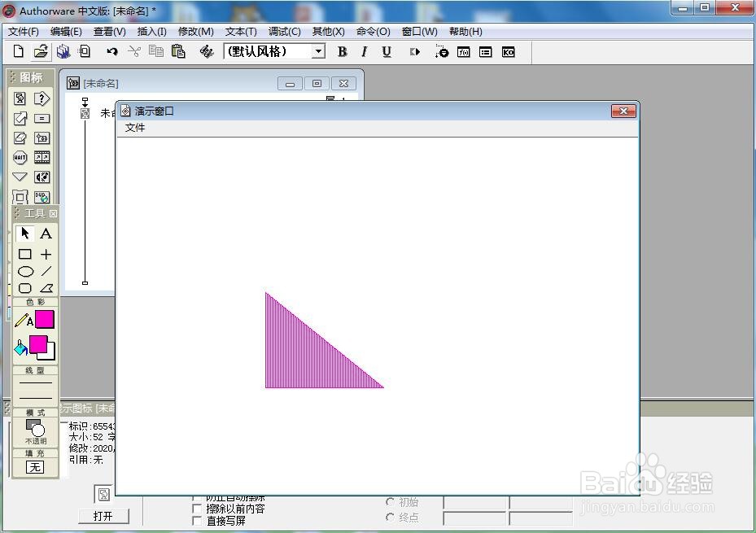Select the DVD icon in icon palette
756x533 pixels.
pyautogui.click(x=42, y=197)
